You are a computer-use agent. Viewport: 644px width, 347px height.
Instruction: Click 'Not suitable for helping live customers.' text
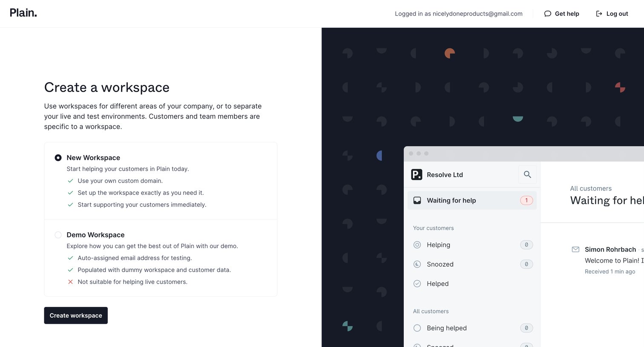tap(132, 282)
